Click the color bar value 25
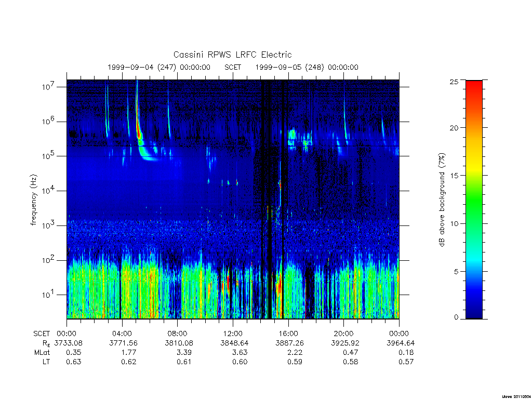Image resolution: width=532 pixels, height=399 pixels. coord(454,82)
